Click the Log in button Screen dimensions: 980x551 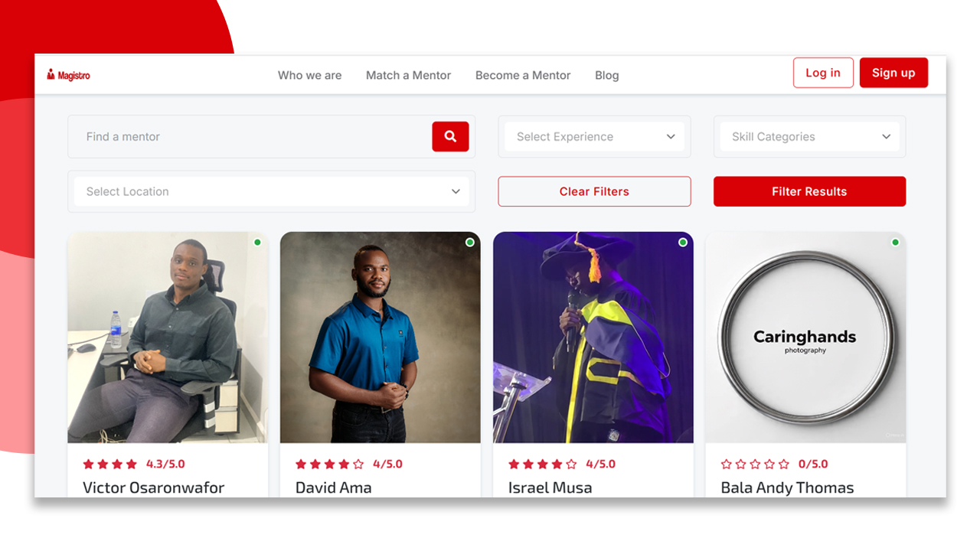click(x=823, y=73)
